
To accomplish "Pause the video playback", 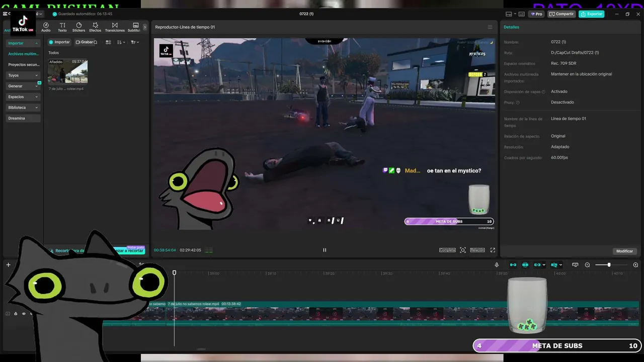I will tap(325, 250).
